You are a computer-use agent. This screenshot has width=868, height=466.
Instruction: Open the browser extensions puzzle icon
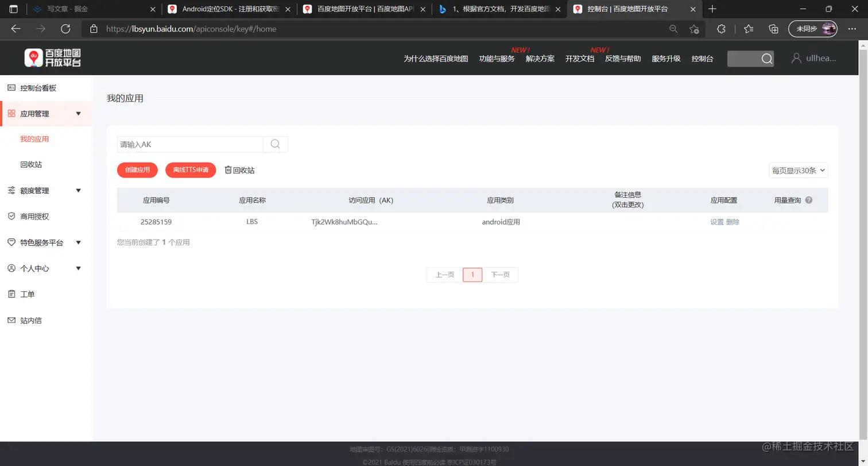pos(722,29)
